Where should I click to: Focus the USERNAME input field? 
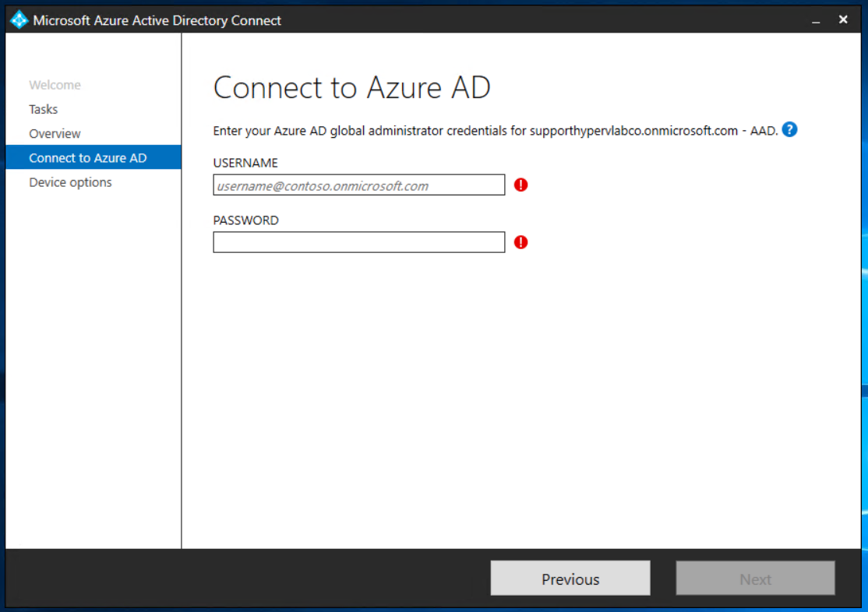pos(358,185)
